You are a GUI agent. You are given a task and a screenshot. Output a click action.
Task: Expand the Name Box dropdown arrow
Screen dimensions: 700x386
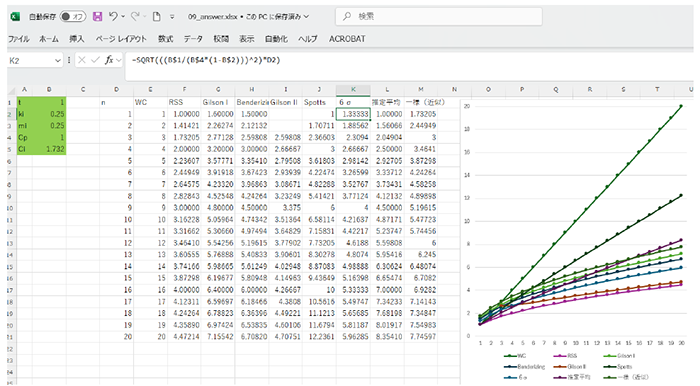[58, 60]
